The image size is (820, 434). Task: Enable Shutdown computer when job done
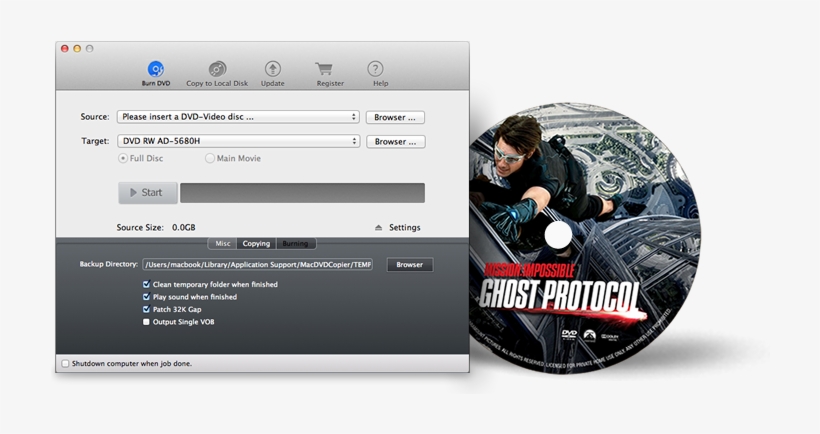(x=65, y=363)
